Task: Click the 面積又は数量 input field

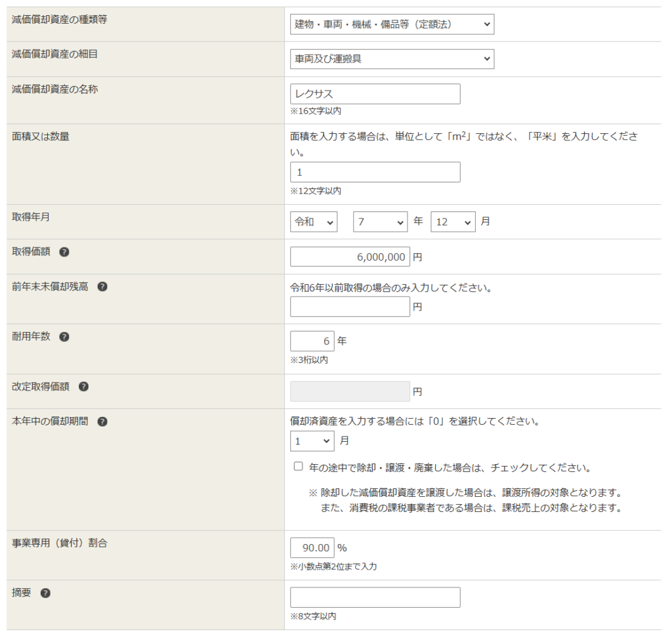Action: (x=375, y=172)
